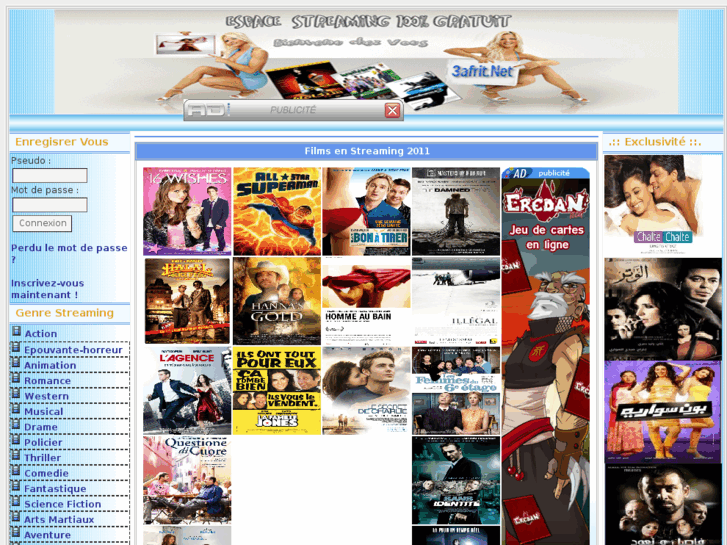
Task: Open the Bon à Tirer poster
Action: tap(366, 212)
